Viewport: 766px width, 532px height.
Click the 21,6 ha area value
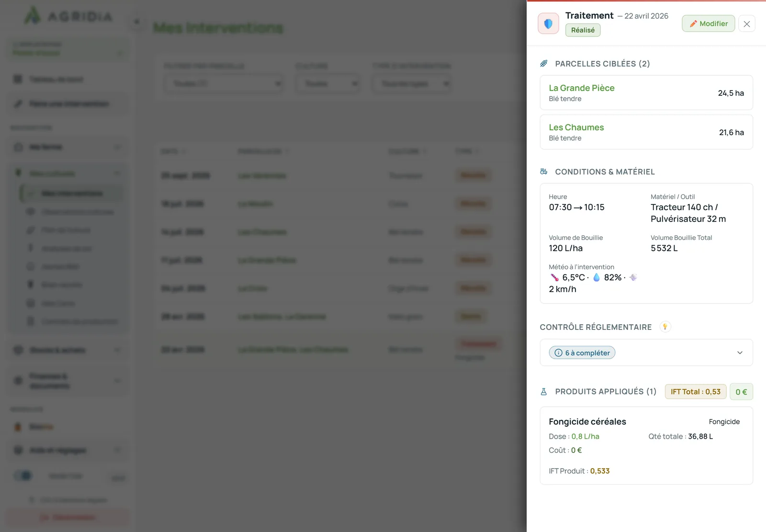[731, 132]
